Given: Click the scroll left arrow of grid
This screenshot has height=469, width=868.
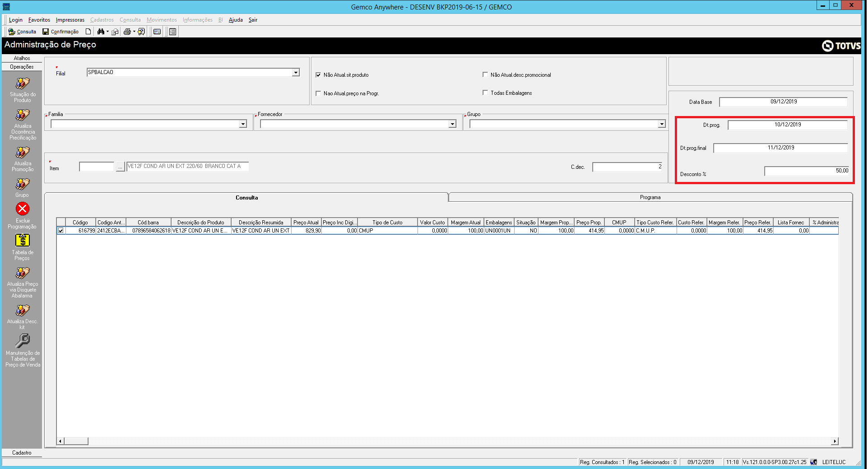Looking at the screenshot, I should (x=60, y=441).
